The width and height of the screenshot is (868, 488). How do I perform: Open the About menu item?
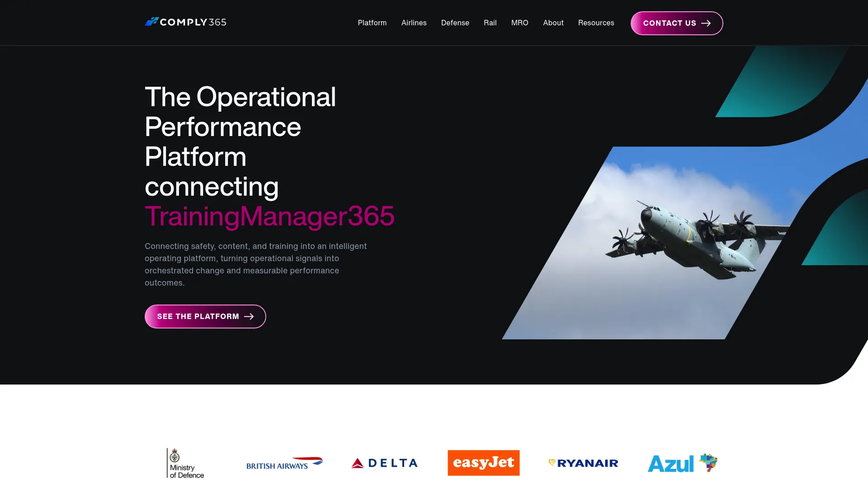[x=553, y=23]
